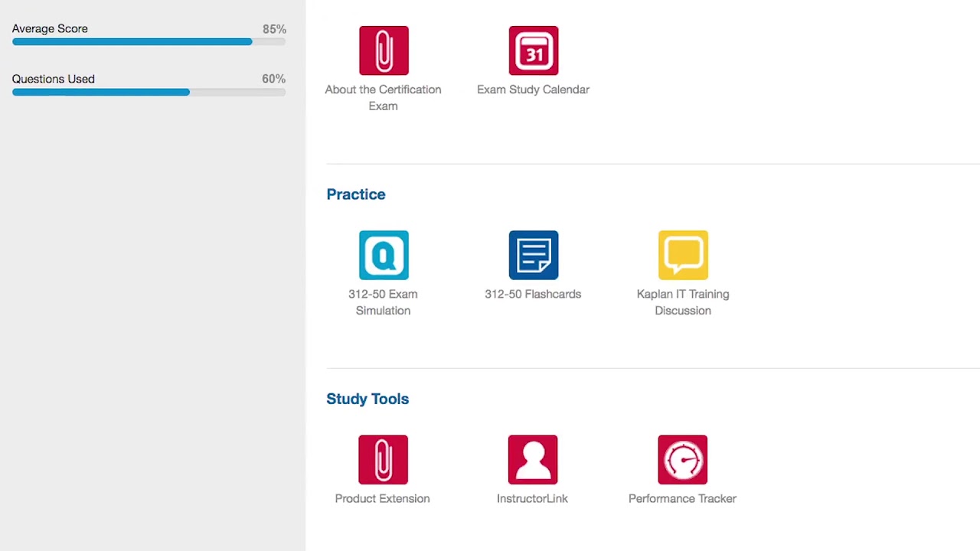980x551 pixels.
Task: Click the Product Extension paperclip icon
Action: 383,460
